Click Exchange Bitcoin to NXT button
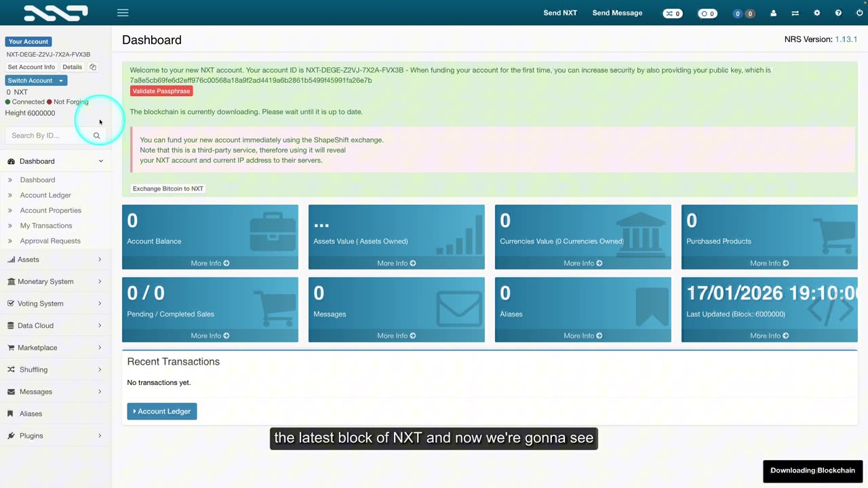The height and width of the screenshot is (488, 868). tap(168, 188)
